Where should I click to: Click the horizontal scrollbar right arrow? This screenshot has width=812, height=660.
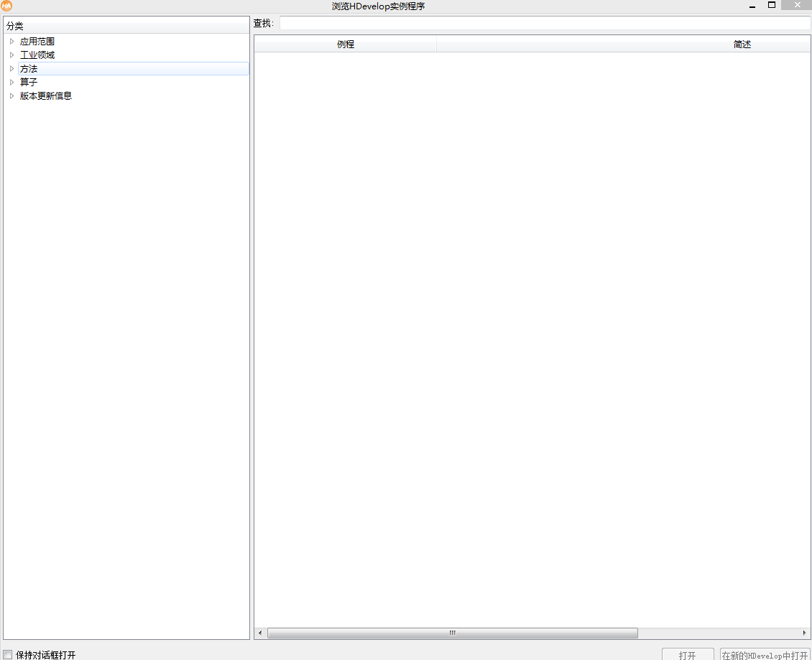pyautogui.click(x=804, y=633)
